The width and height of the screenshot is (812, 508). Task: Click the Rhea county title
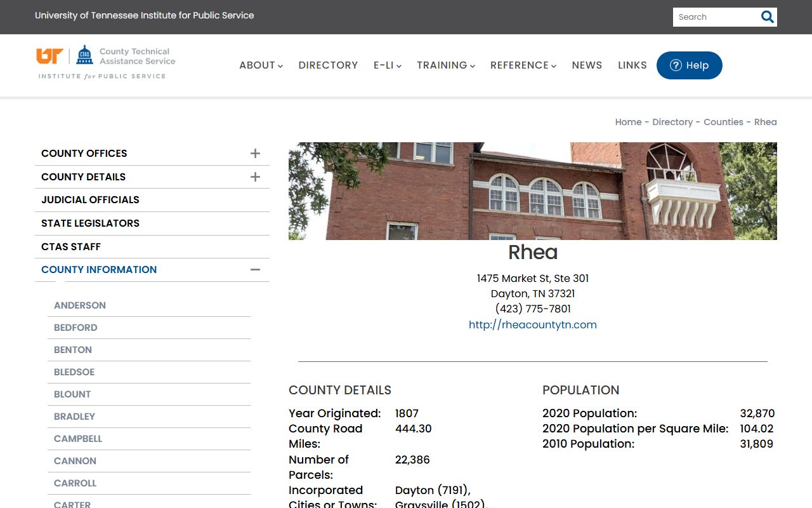click(x=533, y=253)
